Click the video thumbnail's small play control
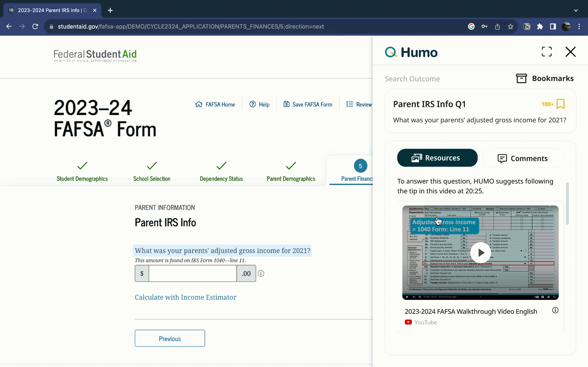The width and height of the screenshot is (588, 367). click(407, 297)
